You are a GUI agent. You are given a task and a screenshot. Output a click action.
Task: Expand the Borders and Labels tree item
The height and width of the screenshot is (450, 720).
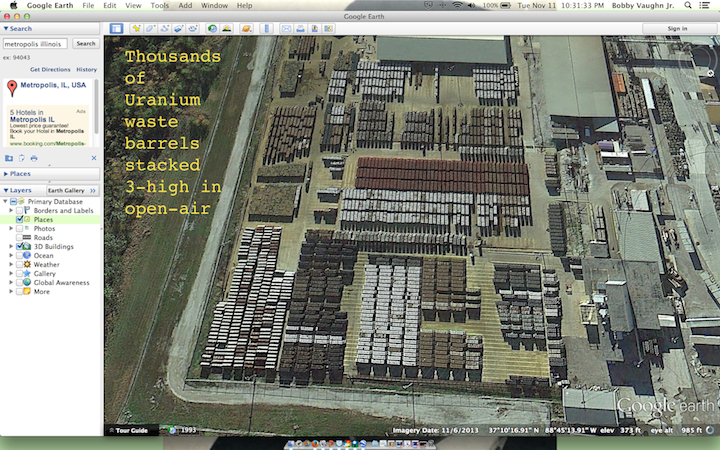tap(11, 210)
